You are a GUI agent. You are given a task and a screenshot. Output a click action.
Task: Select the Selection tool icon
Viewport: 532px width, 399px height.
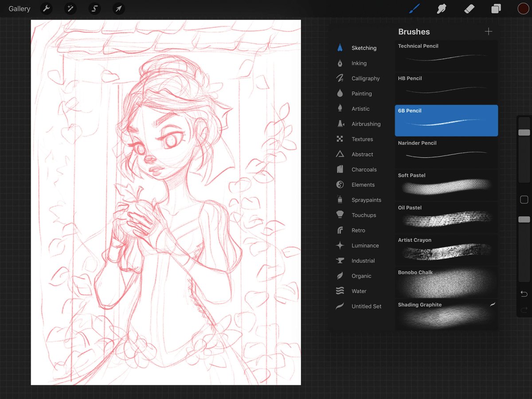[94, 8]
